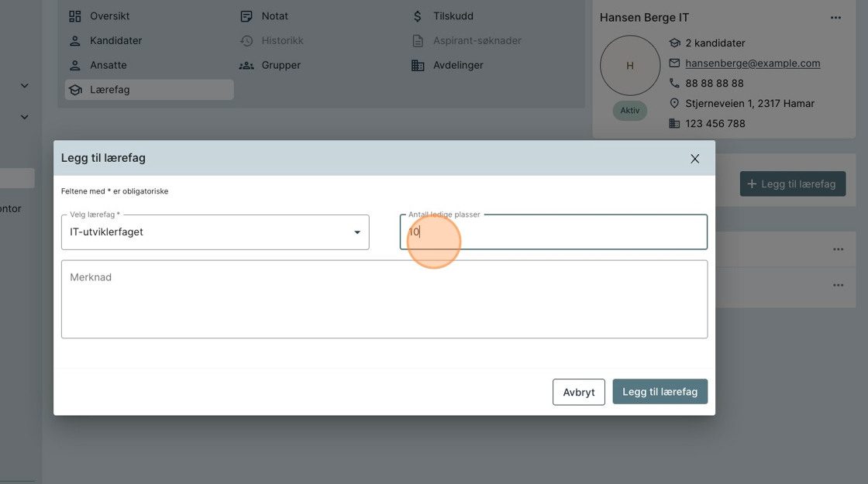Click into the Merknad text area

click(384, 299)
